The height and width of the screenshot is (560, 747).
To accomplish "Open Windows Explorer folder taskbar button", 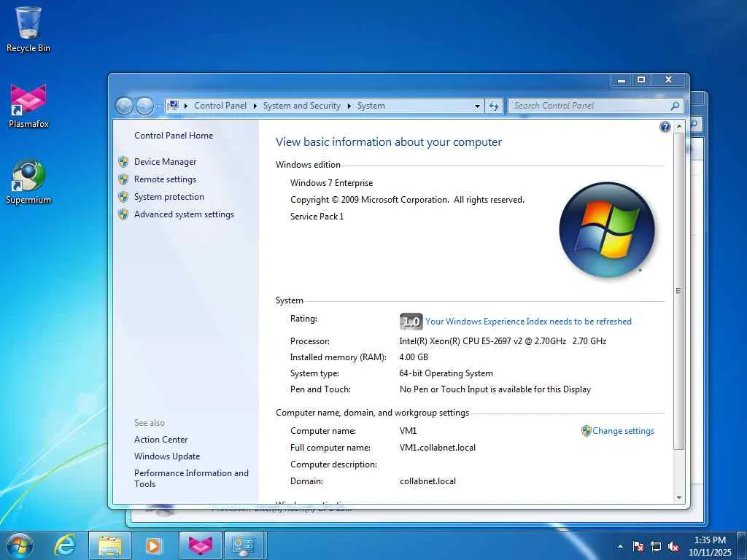I will tap(109, 545).
